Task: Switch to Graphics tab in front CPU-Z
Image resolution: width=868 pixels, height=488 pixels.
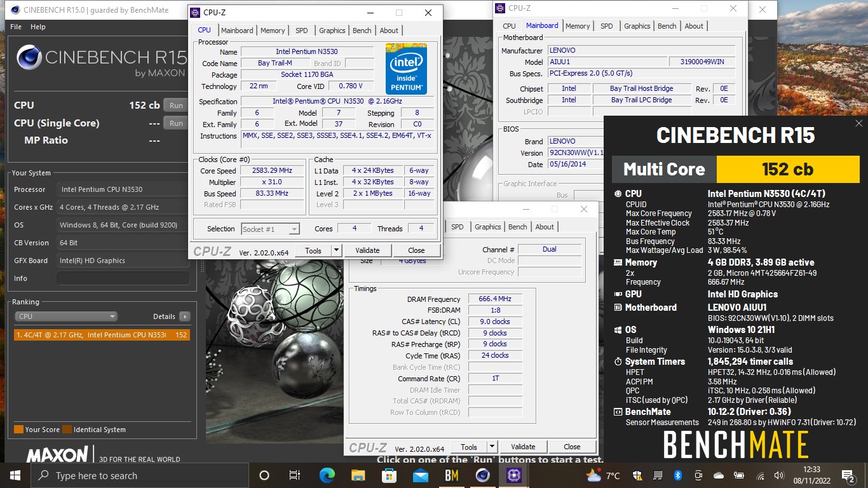Action: tap(332, 30)
